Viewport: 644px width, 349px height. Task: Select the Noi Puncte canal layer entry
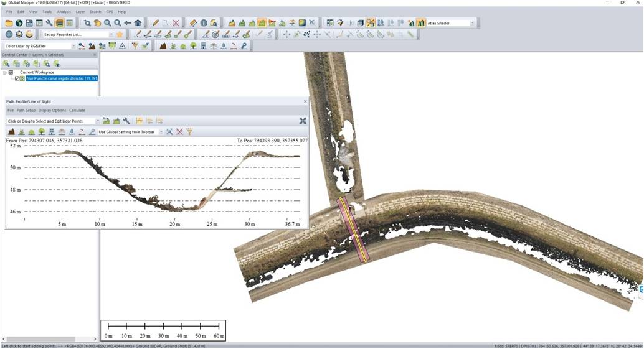[62, 78]
